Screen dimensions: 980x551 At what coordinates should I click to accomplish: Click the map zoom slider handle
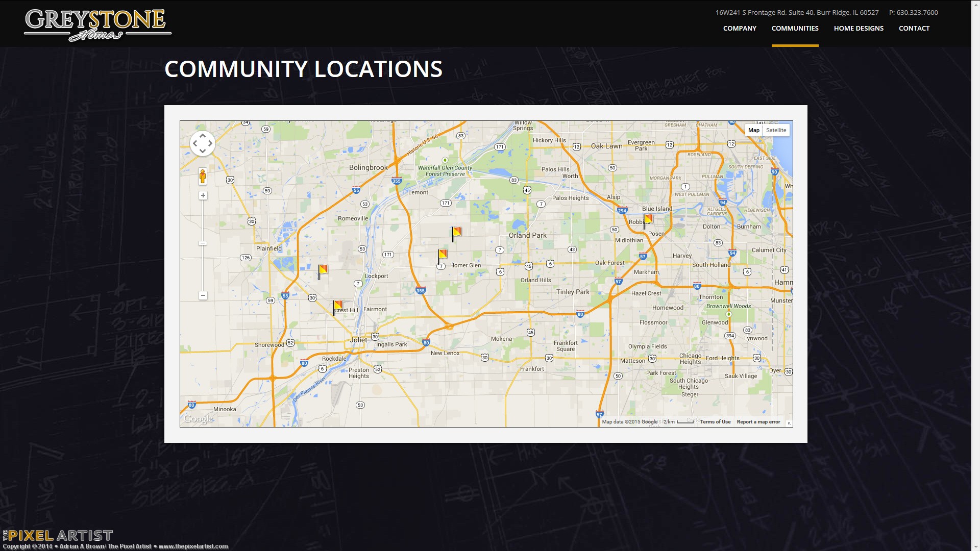(203, 243)
